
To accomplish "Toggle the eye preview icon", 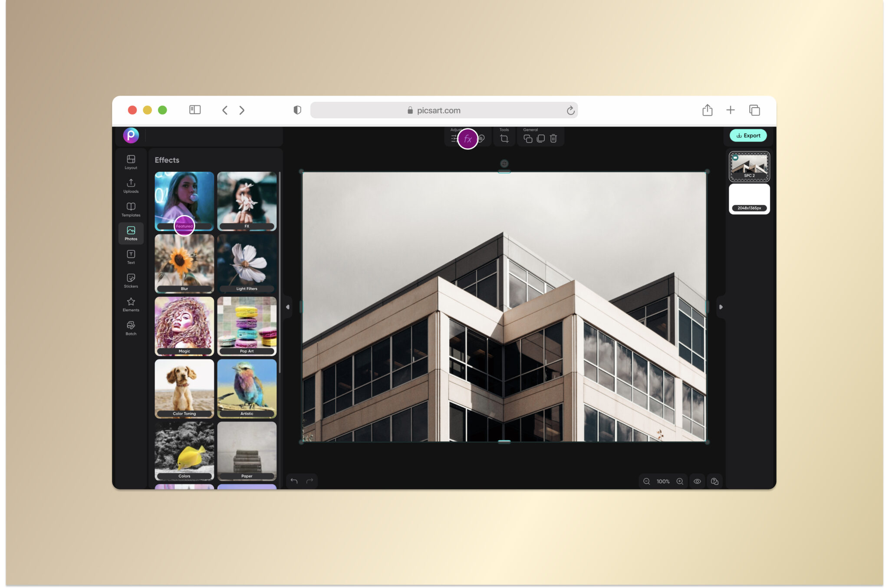I will (x=698, y=481).
